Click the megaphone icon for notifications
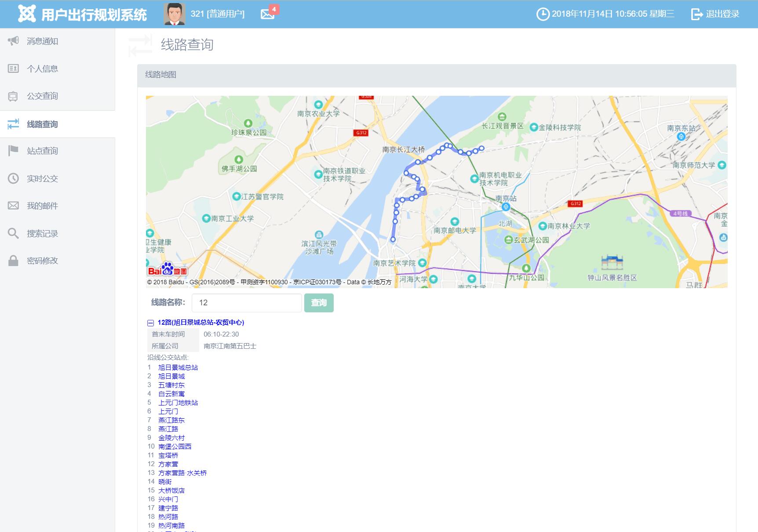This screenshot has height=532, width=758. [13, 41]
